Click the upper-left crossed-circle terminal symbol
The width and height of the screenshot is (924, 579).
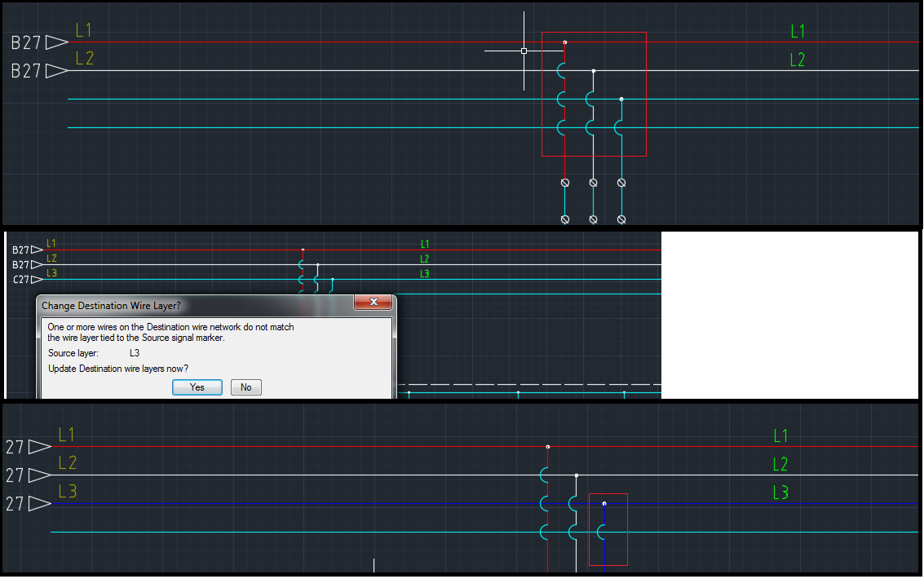coord(565,183)
